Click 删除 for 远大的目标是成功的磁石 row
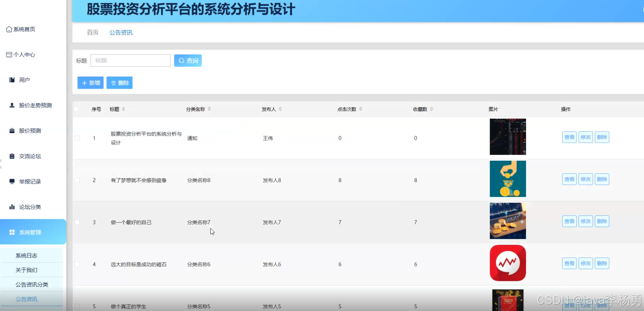Viewport: 644px width, 311px height. pos(602,263)
